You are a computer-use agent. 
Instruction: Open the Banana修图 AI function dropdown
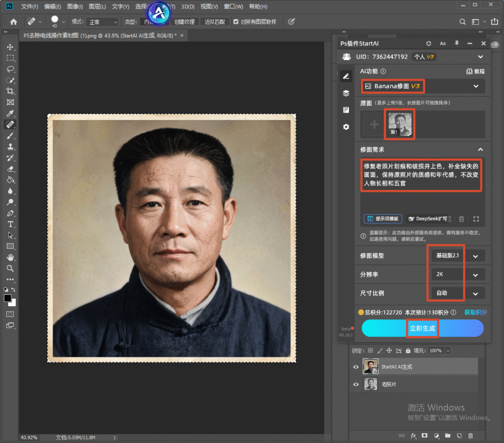click(423, 86)
